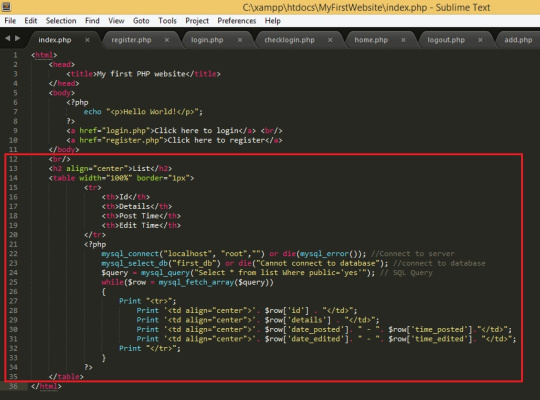The height and width of the screenshot is (400, 540).
Task: Open the Tools menu
Action: [167, 21]
